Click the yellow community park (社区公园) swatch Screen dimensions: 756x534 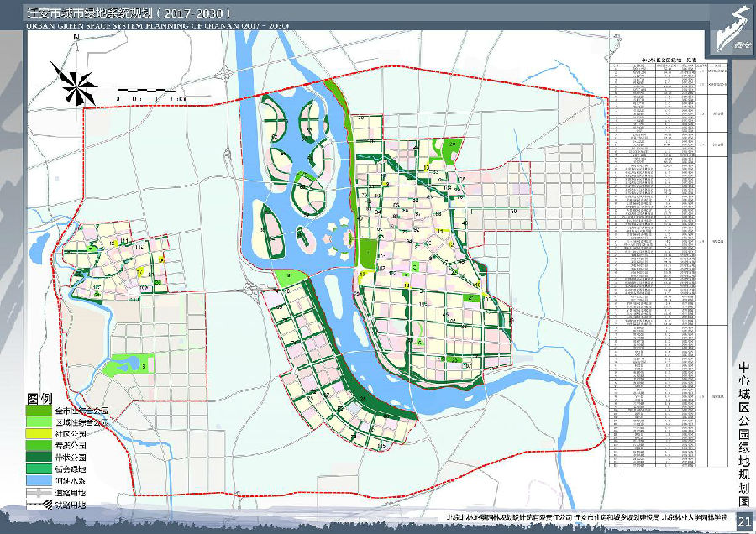click(x=39, y=435)
